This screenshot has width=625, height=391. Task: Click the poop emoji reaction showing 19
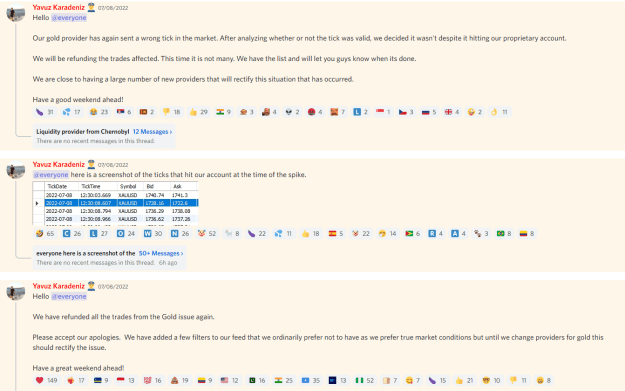click(x=179, y=380)
